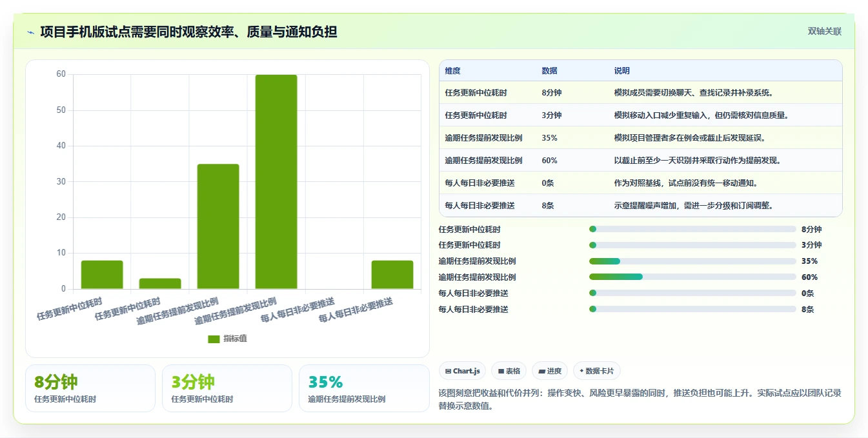
Task: Click the progress bar labeled 0条
Action: 692,294
